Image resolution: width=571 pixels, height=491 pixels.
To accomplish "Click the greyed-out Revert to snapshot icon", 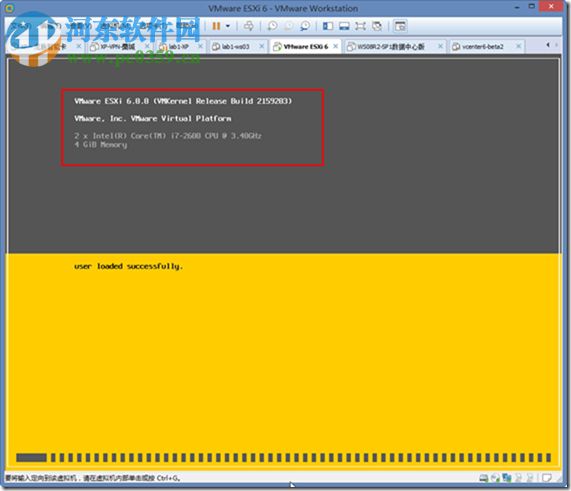I will coord(288,26).
